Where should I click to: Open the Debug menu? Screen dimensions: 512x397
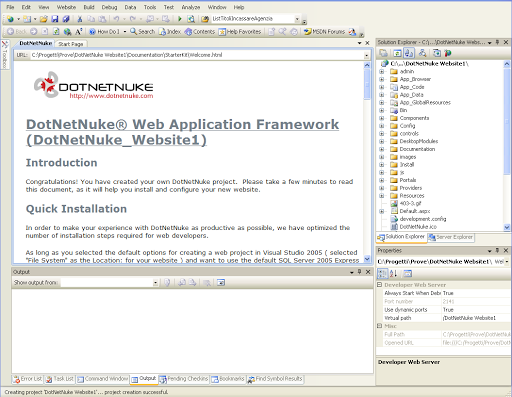pos(109,7)
